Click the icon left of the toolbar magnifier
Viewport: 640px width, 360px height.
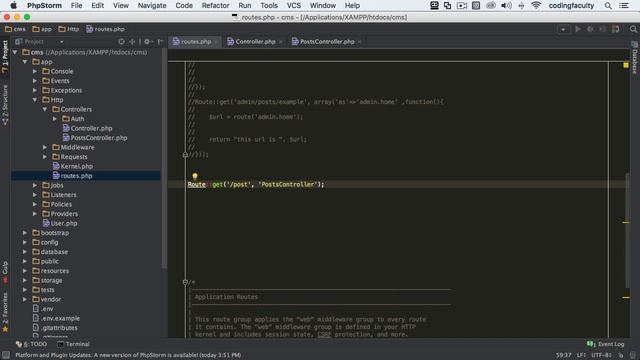(616, 29)
